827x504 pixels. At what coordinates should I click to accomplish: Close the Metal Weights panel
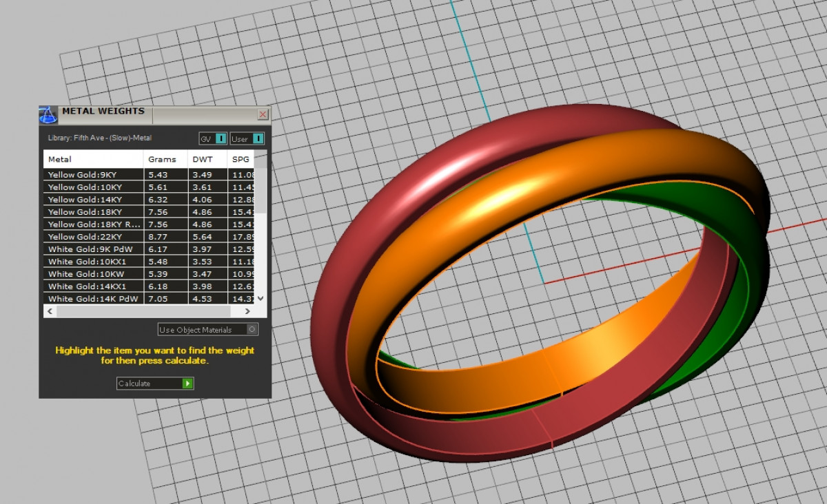pos(263,114)
